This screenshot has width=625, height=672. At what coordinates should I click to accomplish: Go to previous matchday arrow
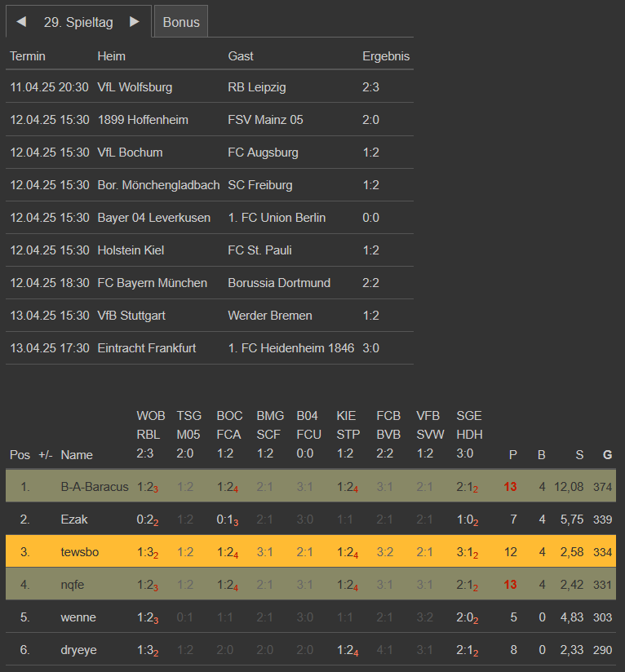[x=21, y=22]
